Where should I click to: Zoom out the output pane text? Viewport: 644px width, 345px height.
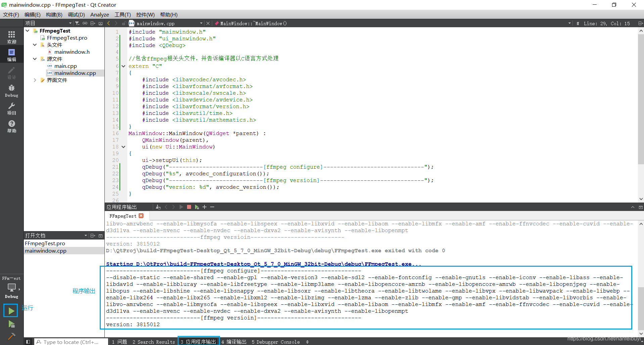pos(212,207)
